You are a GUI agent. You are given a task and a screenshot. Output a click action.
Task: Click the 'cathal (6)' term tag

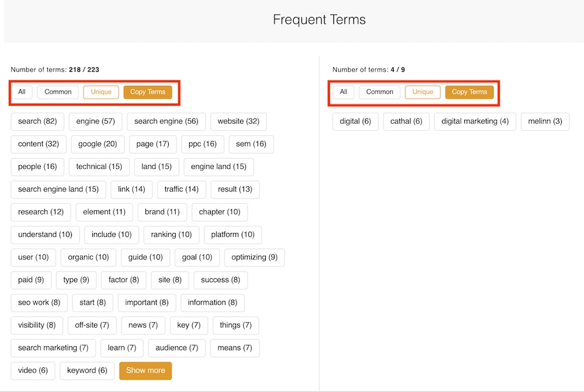[x=406, y=122]
